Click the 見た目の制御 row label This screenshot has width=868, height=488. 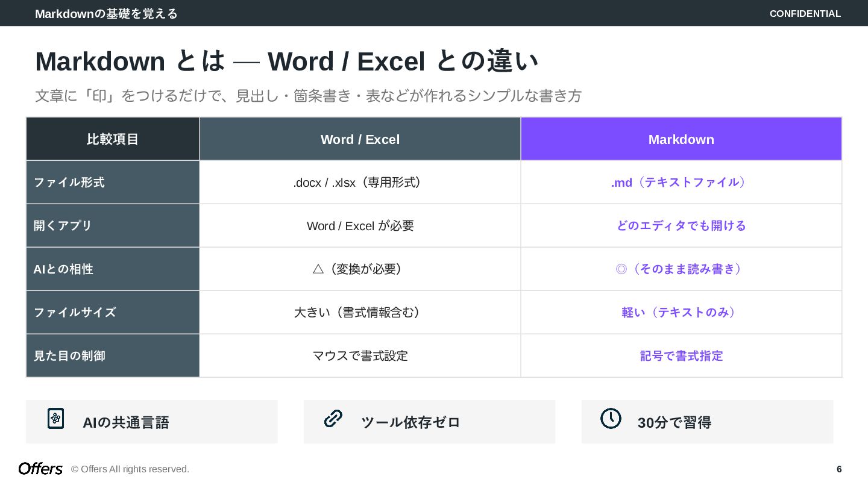(x=113, y=355)
